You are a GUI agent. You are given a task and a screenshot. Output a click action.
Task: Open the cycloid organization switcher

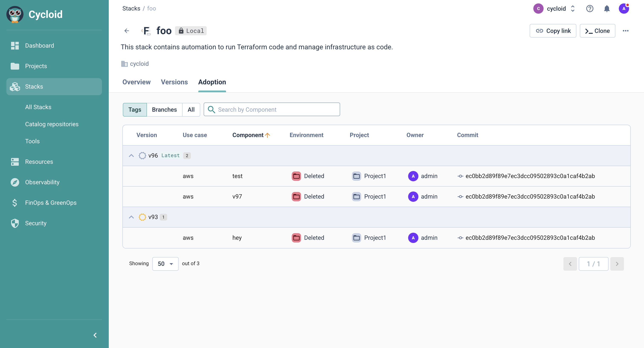554,9
